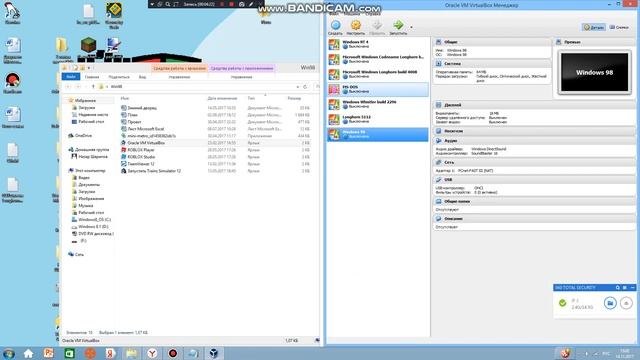Click the Создать (New) icon in VirtualBox toolbar
This screenshot has width=640, height=360.
(336, 27)
